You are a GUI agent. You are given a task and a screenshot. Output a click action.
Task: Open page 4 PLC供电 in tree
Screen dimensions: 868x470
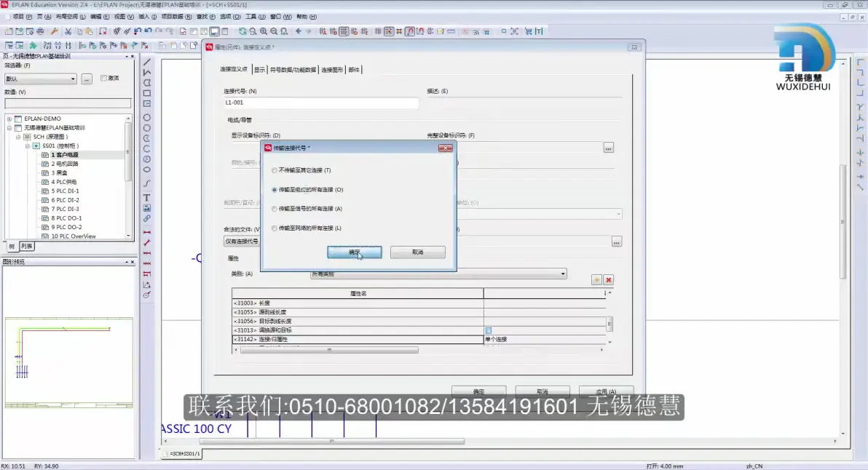[63, 182]
